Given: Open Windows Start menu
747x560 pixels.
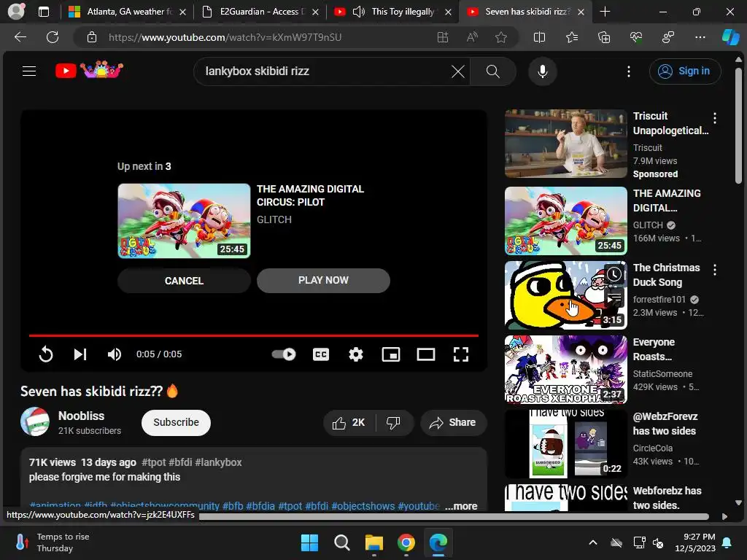Looking at the screenshot, I should point(309,542).
